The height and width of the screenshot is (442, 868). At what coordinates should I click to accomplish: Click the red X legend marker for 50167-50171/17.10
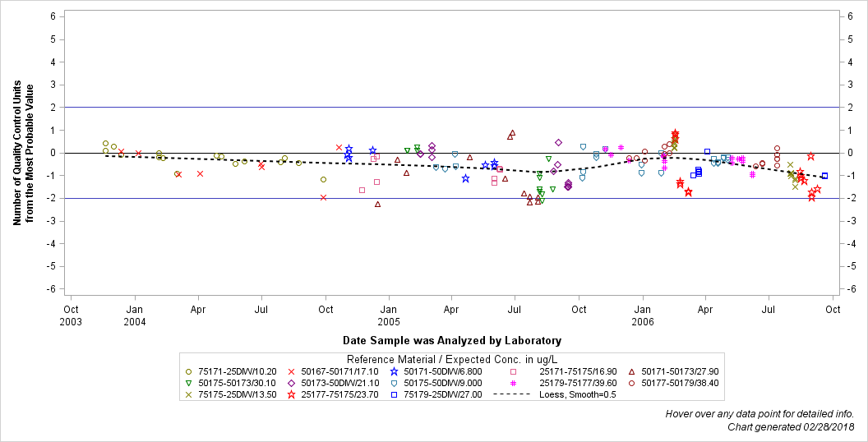pos(291,371)
